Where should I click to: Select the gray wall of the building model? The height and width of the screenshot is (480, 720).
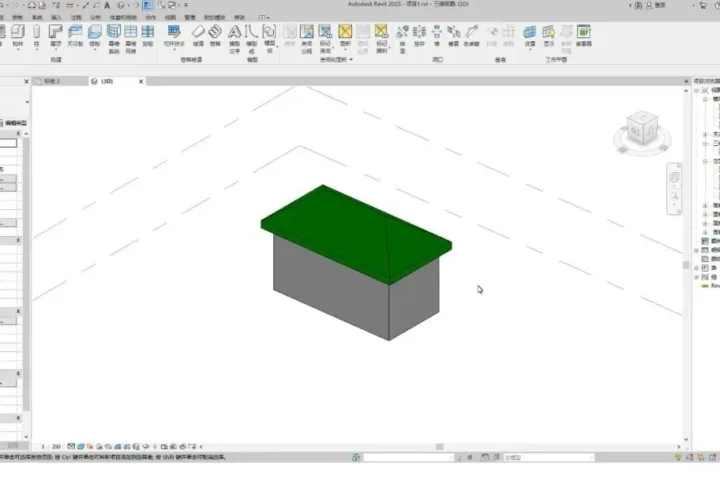331,287
